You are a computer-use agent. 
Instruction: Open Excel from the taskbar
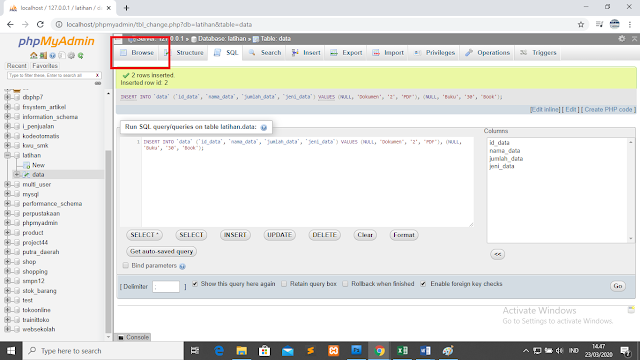click(402, 351)
